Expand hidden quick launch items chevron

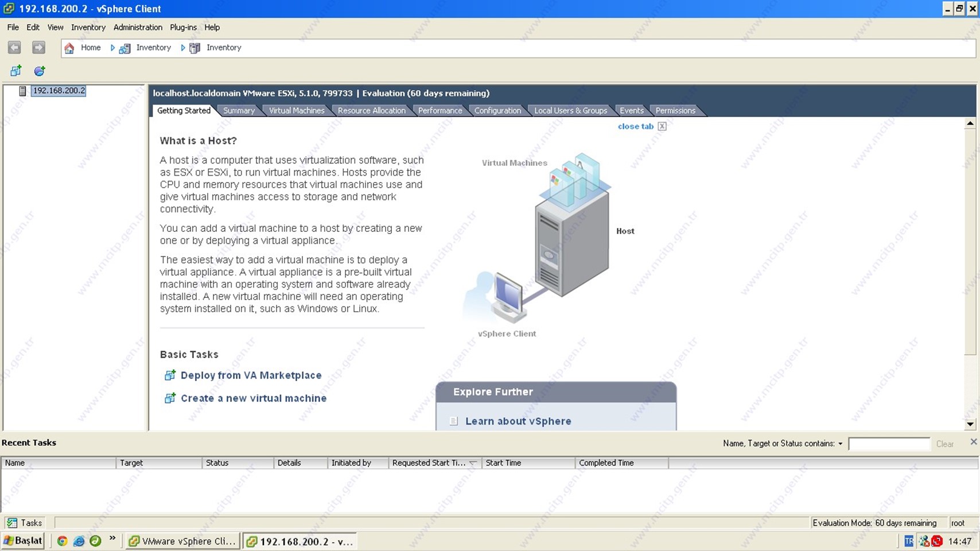pos(112,538)
